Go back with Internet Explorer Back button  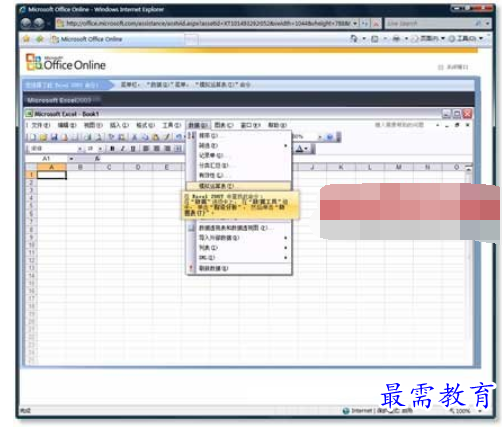(x=26, y=23)
